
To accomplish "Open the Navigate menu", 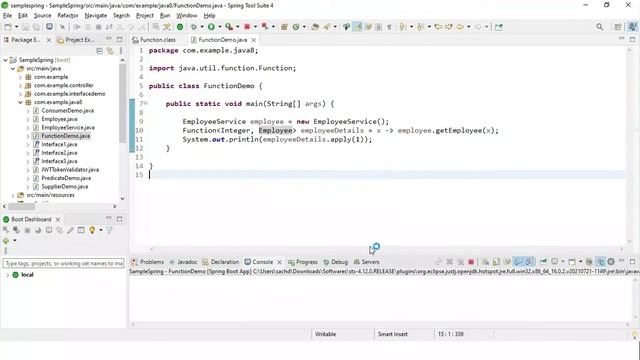I will point(96,16).
